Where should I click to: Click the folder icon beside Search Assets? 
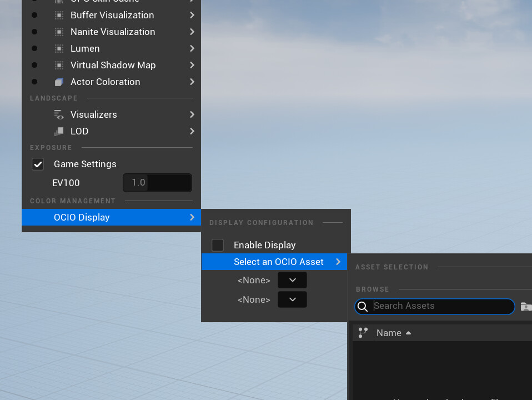(526, 306)
